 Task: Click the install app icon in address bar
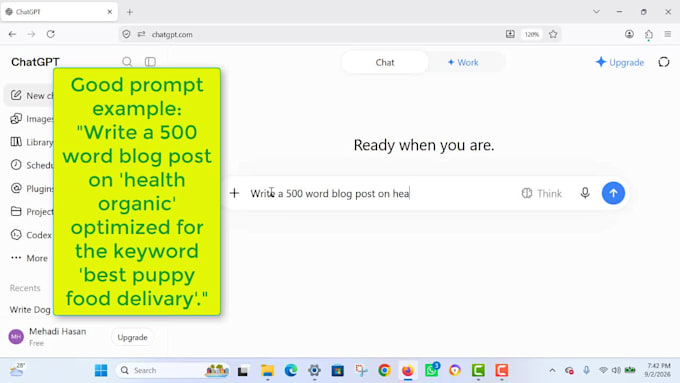[x=510, y=34]
